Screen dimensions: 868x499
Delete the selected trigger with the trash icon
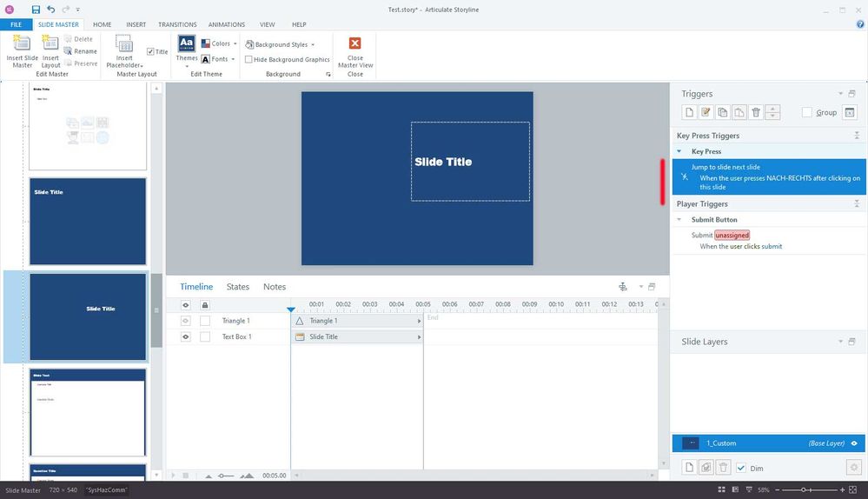point(756,112)
